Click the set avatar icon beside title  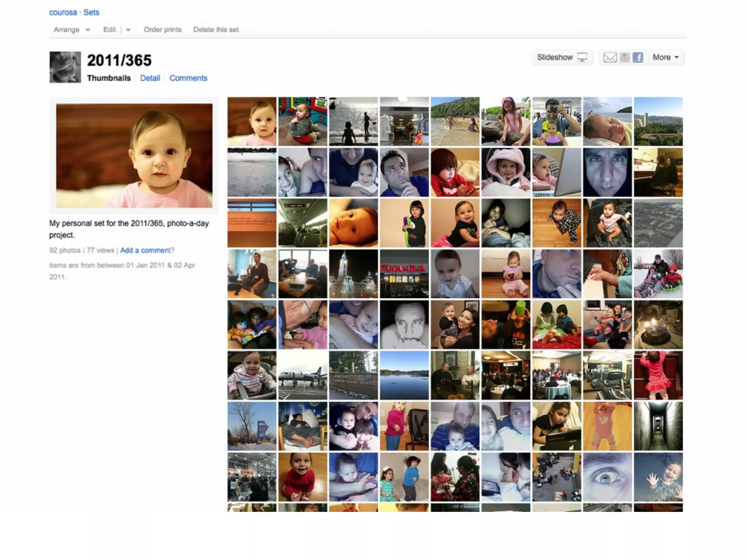click(65, 67)
